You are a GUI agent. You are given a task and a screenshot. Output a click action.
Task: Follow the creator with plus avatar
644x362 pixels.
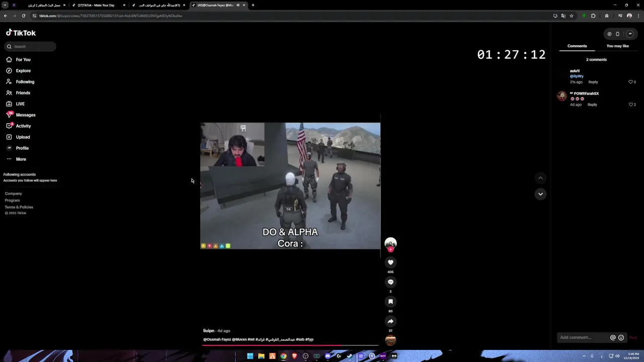[x=390, y=249]
